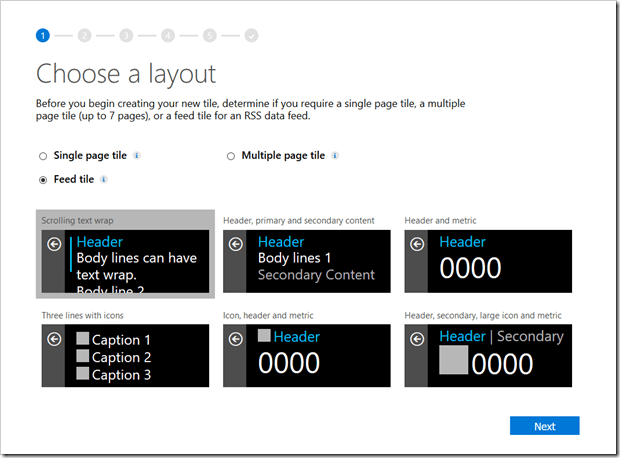Choose the Scrolling text wrap layout

coord(124,261)
